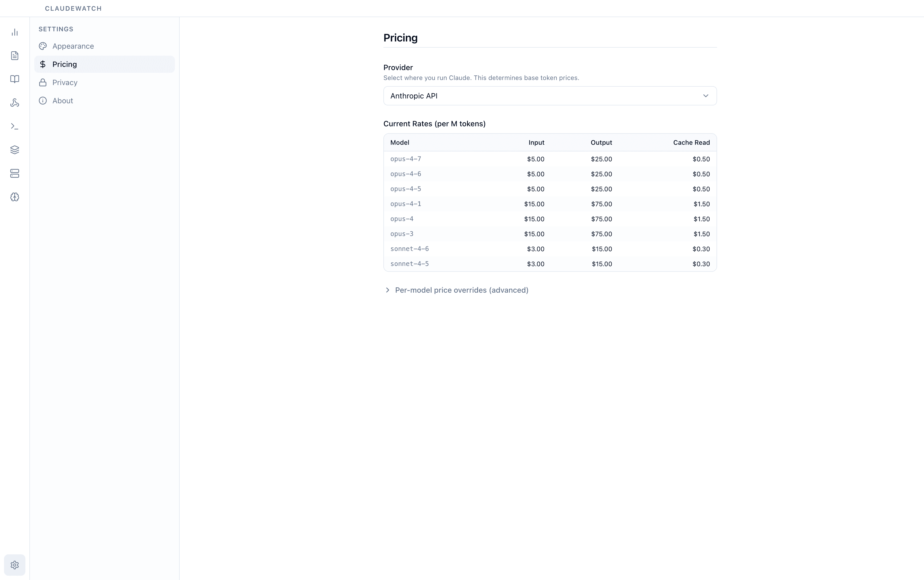
Task: Open the webhook sidebar icon
Action: [14, 103]
